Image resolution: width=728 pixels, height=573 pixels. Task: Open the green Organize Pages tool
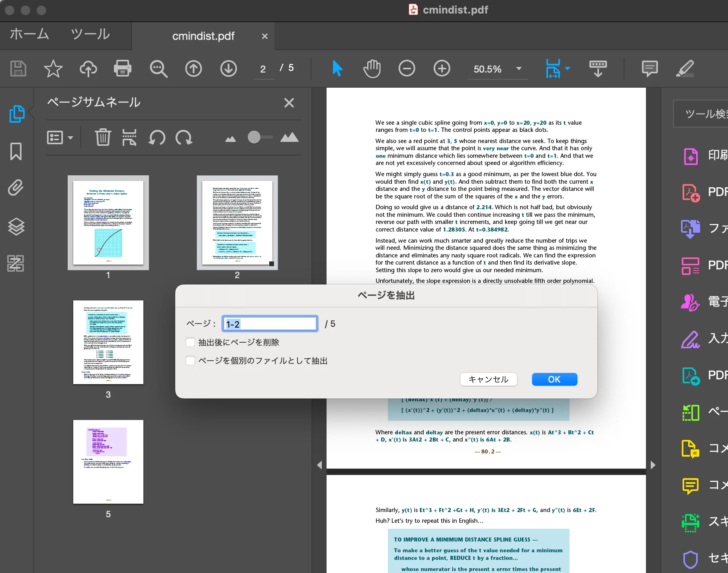(691, 412)
